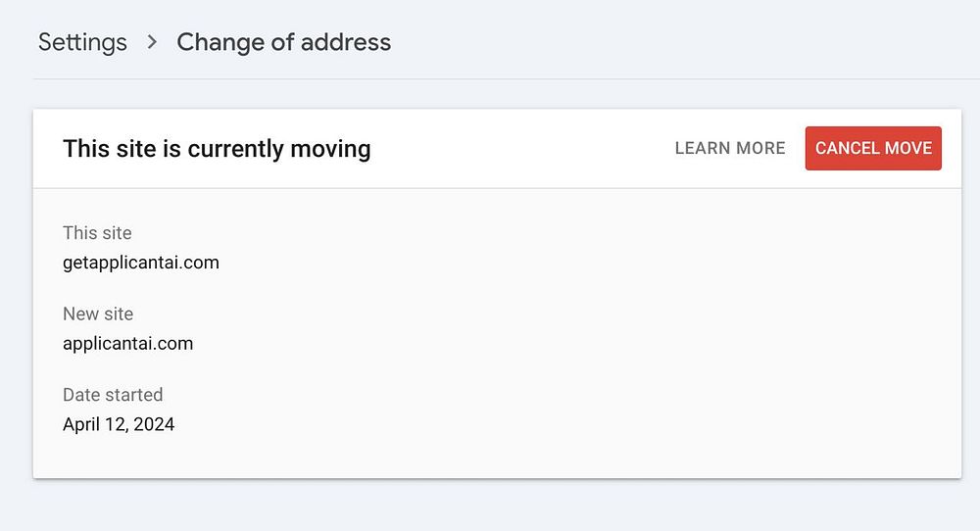980x531 pixels.
Task: Select the Change of address breadcrumb
Action: coord(284,42)
